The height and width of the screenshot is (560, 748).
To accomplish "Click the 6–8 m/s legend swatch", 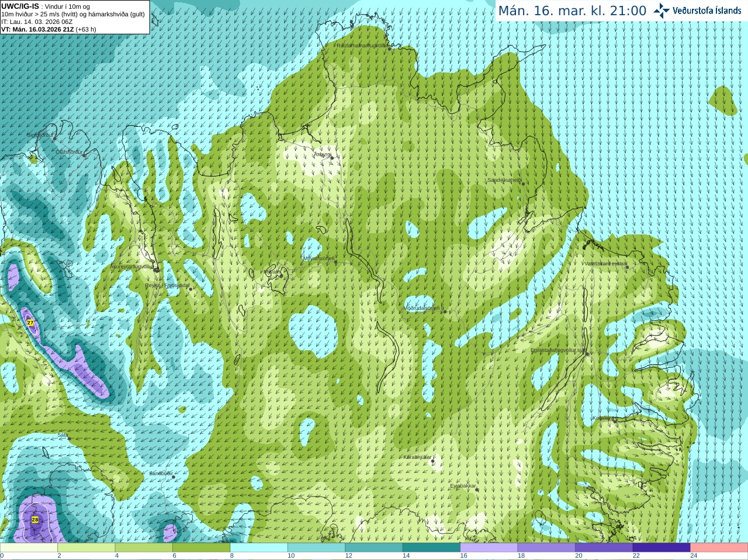I will [201, 548].
